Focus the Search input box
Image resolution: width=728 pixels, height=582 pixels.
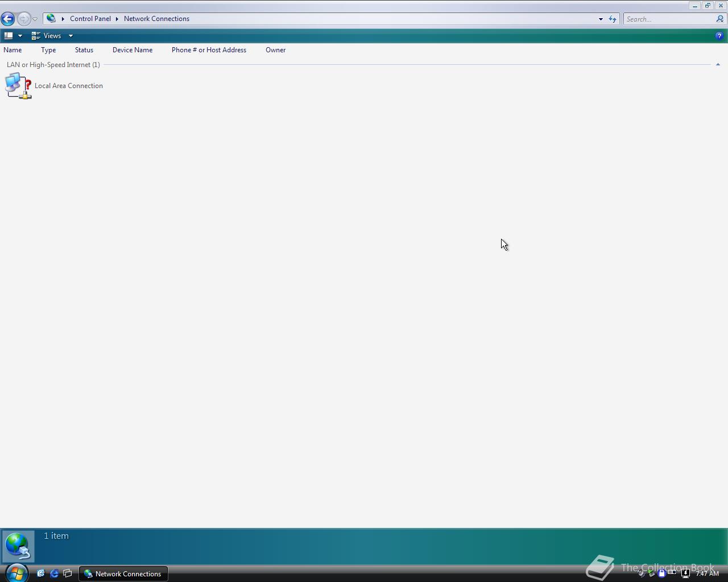669,19
